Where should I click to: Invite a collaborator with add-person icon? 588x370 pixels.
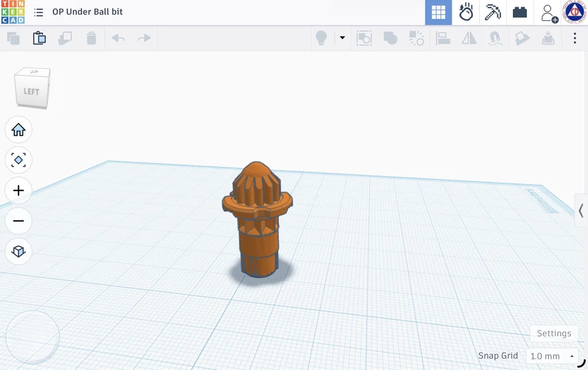(550, 13)
